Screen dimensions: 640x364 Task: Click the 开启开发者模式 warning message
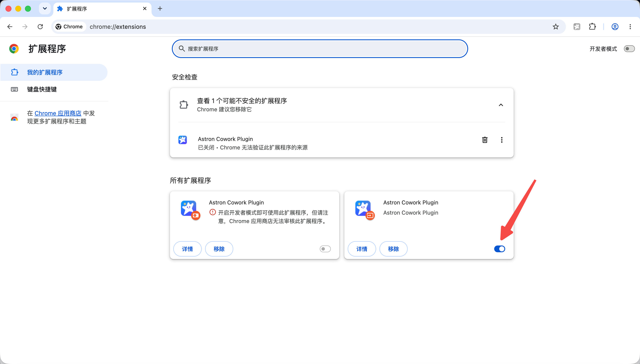[273, 217]
